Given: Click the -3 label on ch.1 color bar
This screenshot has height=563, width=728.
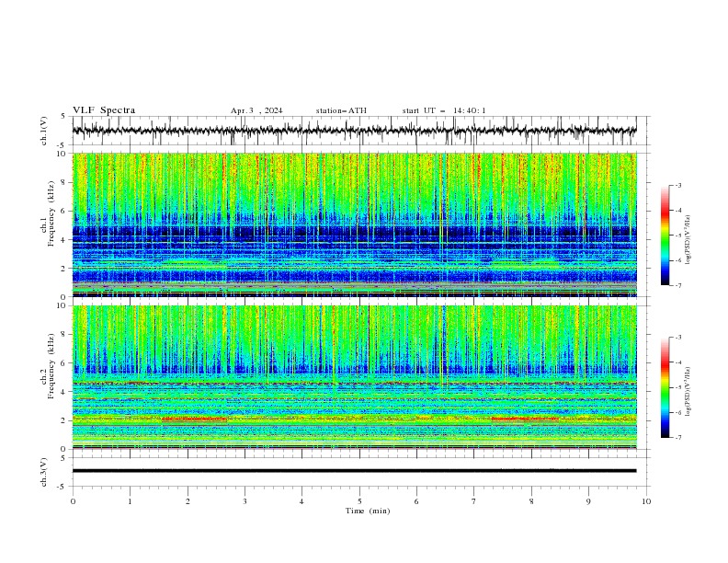Looking at the screenshot, I should (677, 185).
